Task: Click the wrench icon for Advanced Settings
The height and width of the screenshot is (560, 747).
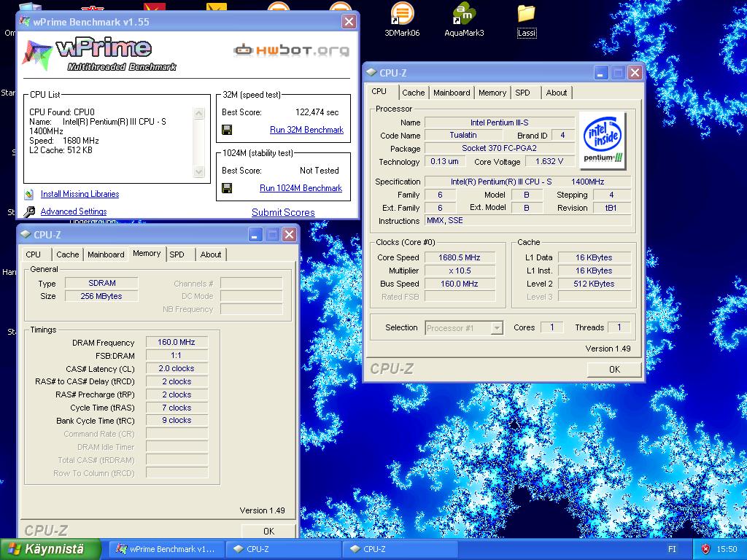Action: point(29,211)
